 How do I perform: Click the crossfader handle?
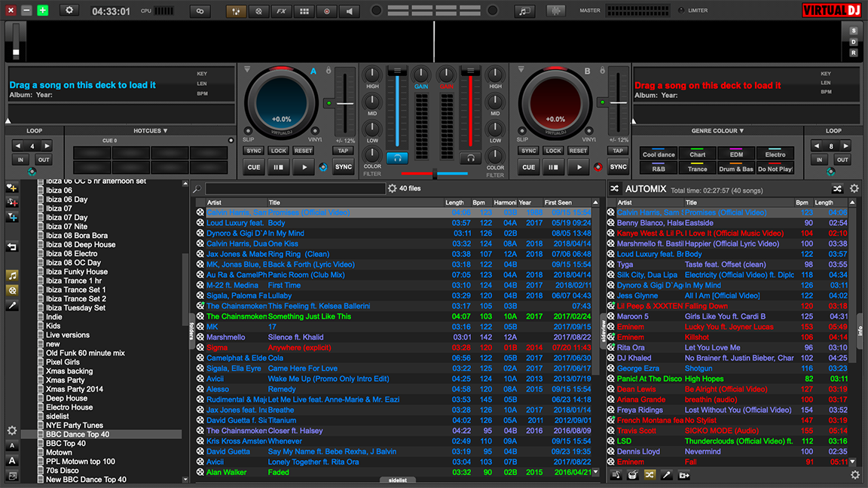[x=435, y=174]
